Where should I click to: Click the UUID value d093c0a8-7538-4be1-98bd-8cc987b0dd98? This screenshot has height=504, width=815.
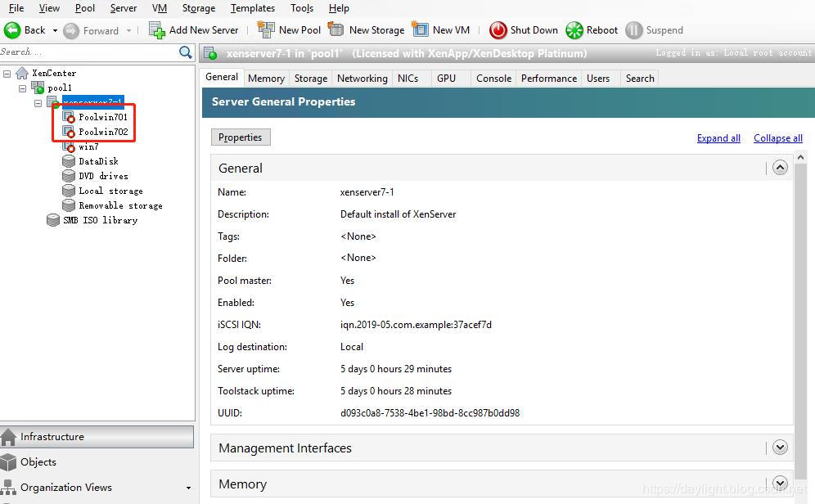430,413
